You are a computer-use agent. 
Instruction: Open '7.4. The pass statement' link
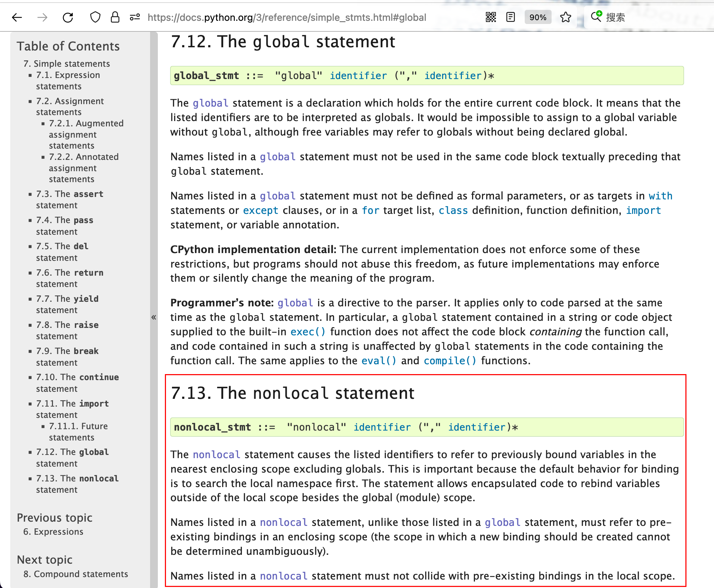point(65,226)
